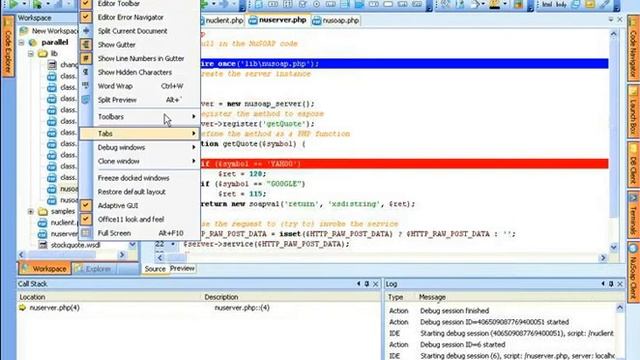Click the radio button form icon in the toolbar
Viewport: 640px width, 360px height.
pyautogui.click(x=316, y=4)
